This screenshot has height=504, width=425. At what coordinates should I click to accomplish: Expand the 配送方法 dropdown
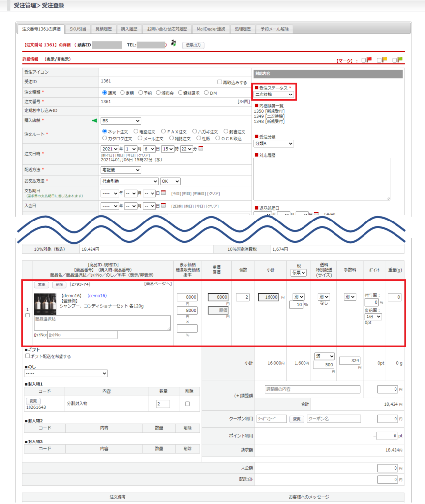pyautogui.click(x=121, y=170)
